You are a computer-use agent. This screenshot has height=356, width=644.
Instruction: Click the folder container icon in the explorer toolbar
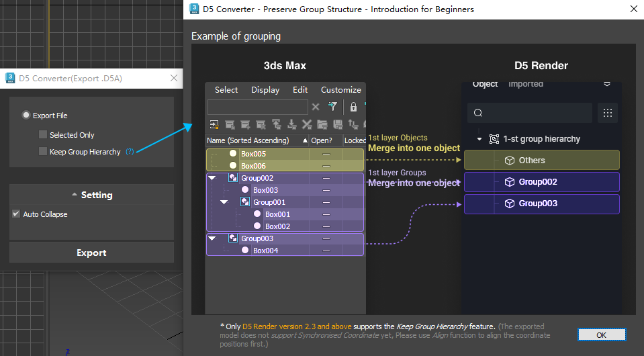click(x=322, y=124)
